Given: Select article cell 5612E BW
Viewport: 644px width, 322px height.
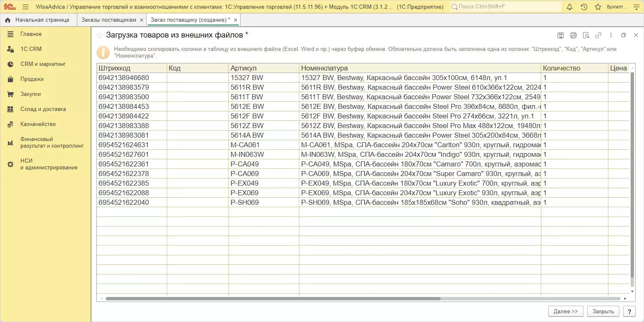Looking at the screenshot, I should pos(264,106).
